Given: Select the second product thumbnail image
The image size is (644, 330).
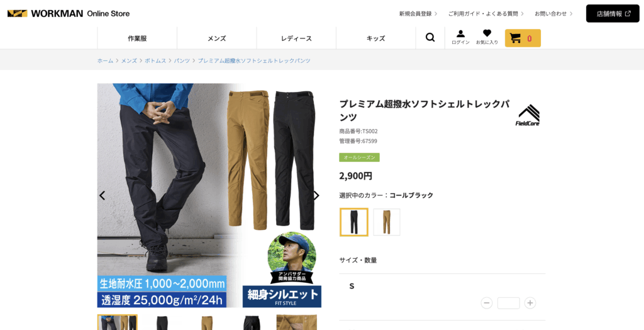Looking at the screenshot, I should (x=162, y=322).
